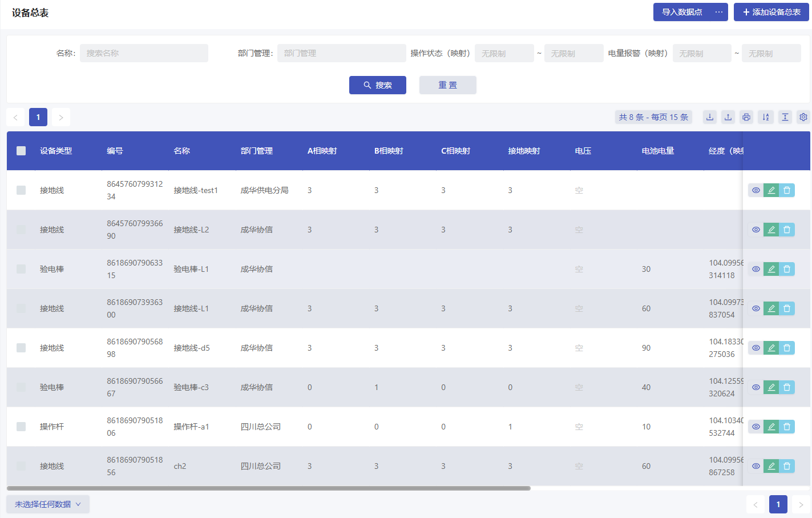Focus the 操作状态 minimum value field

[x=504, y=53]
